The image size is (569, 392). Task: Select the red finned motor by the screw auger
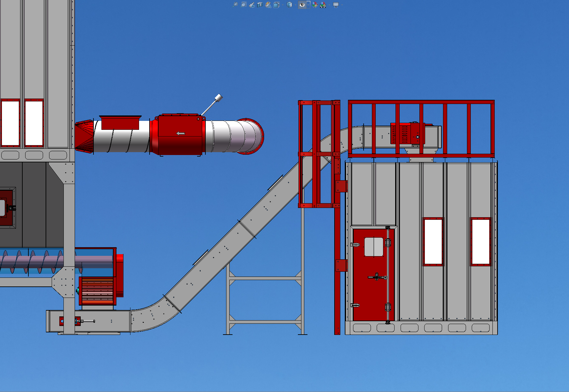click(98, 291)
